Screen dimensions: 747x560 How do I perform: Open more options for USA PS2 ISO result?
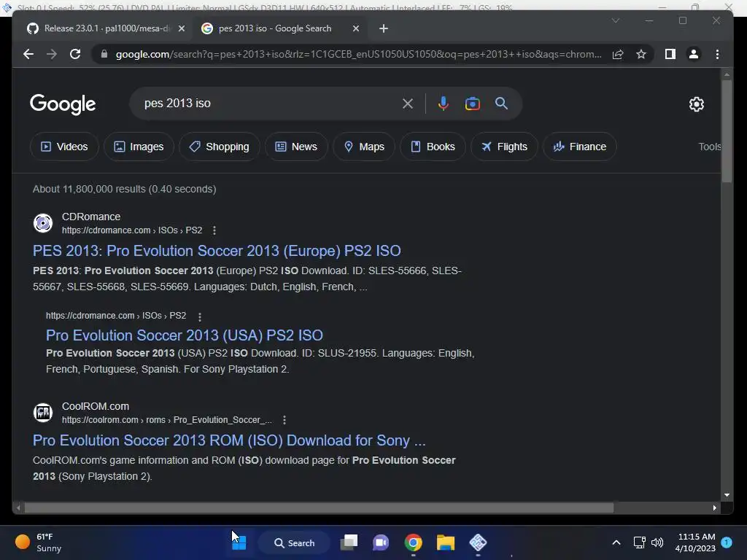click(200, 316)
